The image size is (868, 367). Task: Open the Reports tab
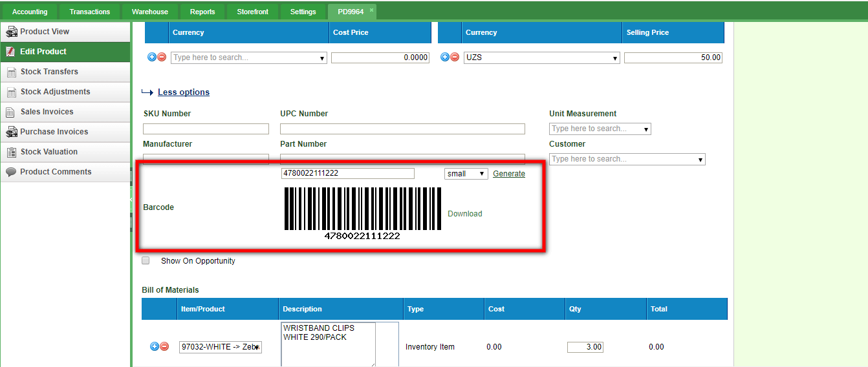pos(202,12)
